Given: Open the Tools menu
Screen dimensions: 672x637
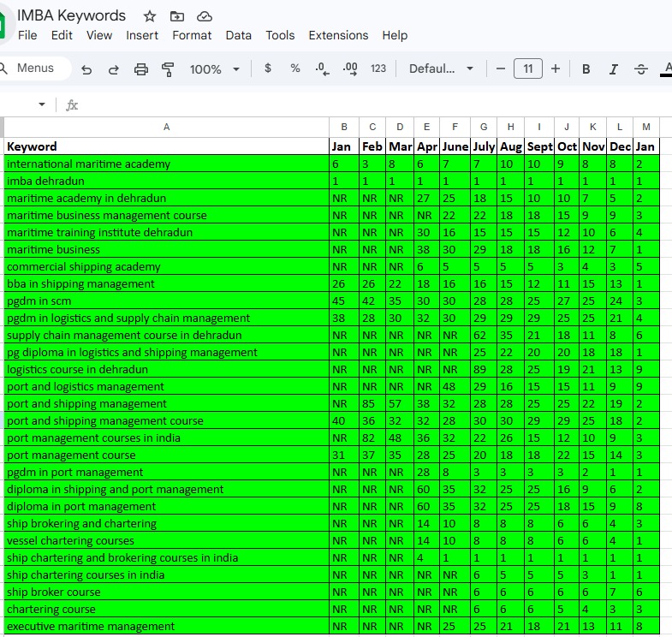Looking at the screenshot, I should point(280,35).
